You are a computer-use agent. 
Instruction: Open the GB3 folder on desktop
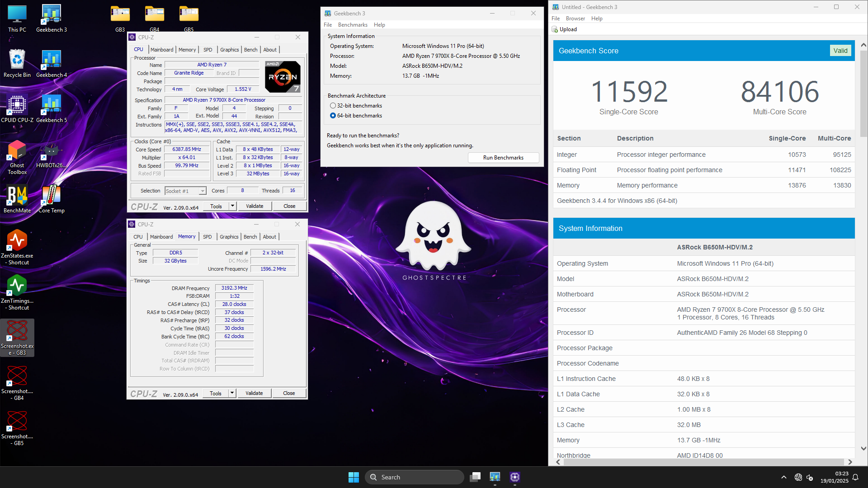point(120,19)
